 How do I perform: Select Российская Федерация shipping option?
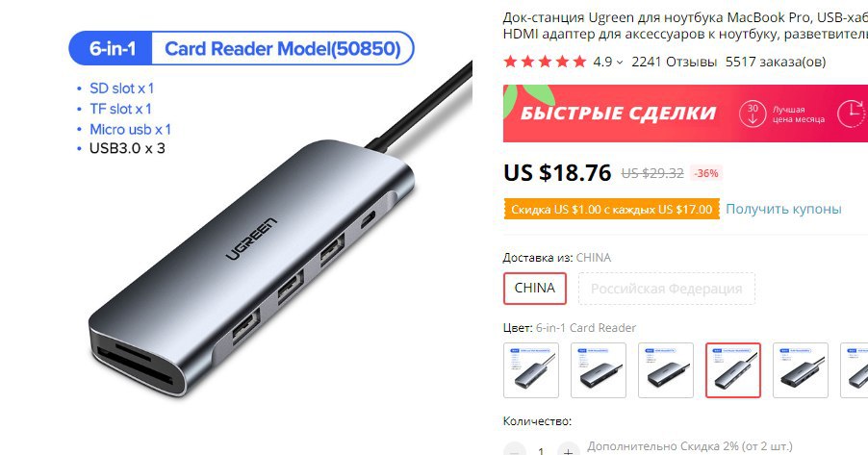(x=667, y=289)
